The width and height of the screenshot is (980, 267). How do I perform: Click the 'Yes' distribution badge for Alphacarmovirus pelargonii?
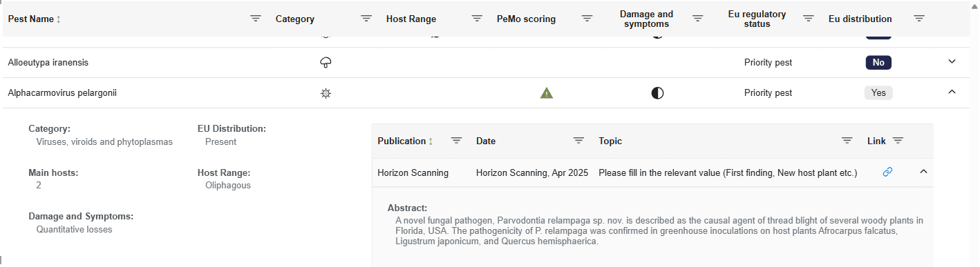tap(878, 93)
